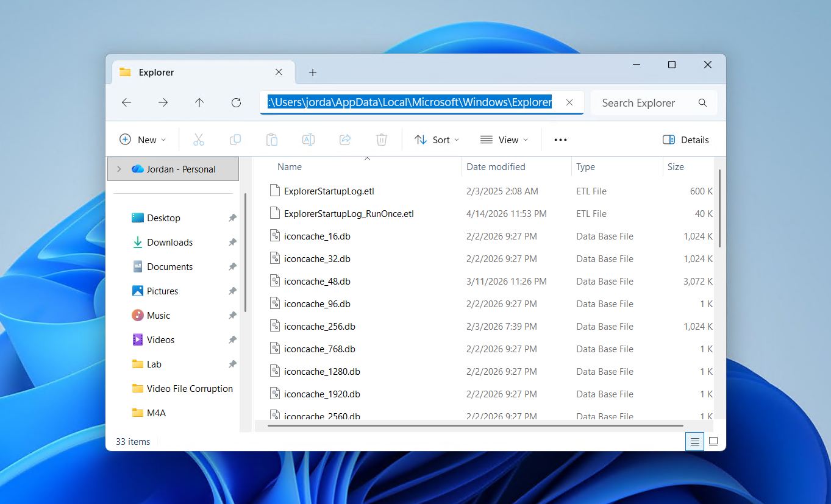Screen dimensions: 831x504
Task: Click the Rename toolbar icon
Action: (309, 140)
